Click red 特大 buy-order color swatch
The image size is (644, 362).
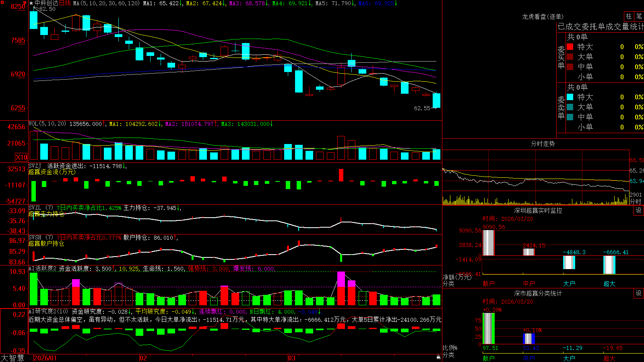click(570, 47)
